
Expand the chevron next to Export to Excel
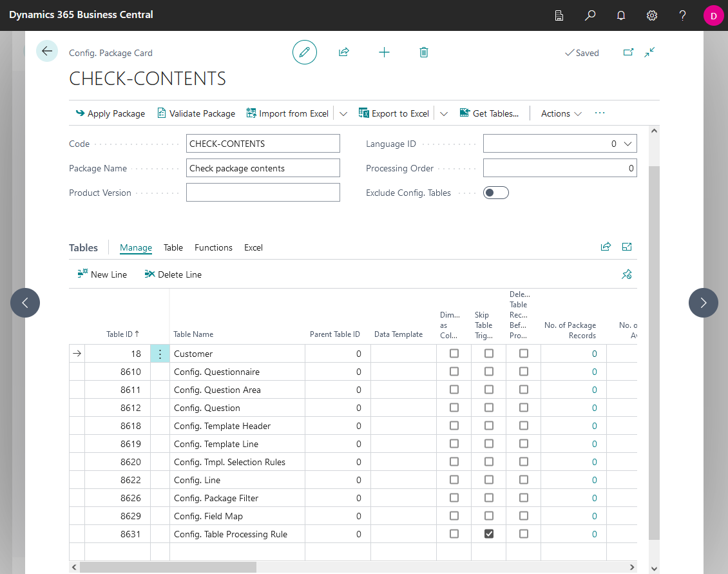click(443, 113)
